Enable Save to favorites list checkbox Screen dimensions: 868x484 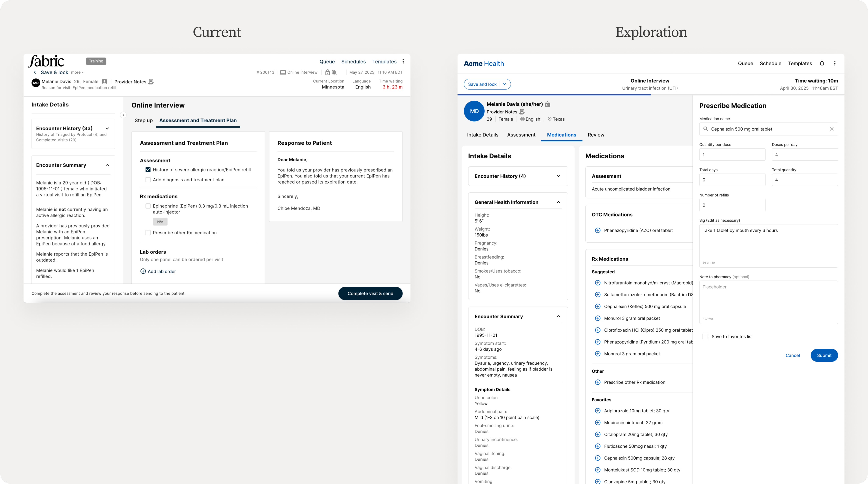705,336
